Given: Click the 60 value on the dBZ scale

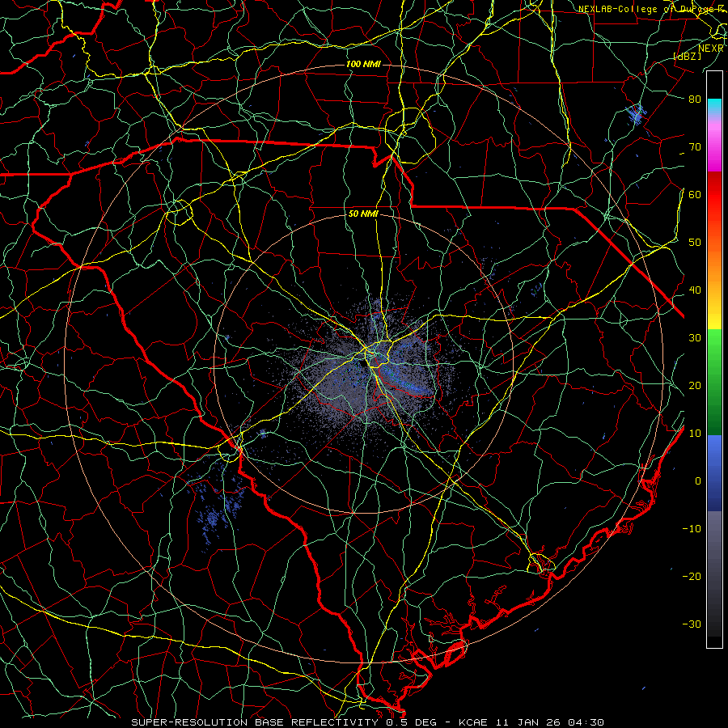Looking at the screenshot, I should [695, 194].
